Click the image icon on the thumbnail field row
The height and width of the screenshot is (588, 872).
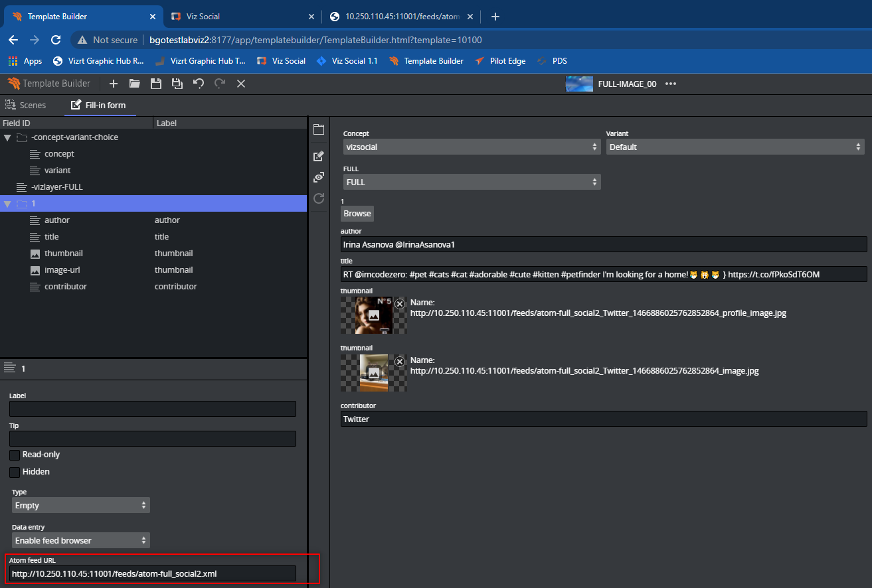[35, 254]
